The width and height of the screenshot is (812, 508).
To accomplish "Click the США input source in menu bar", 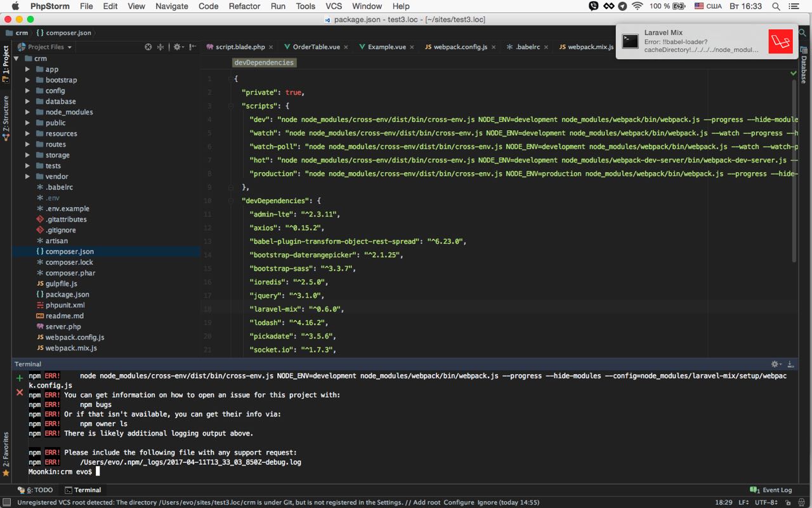I will (708, 6).
